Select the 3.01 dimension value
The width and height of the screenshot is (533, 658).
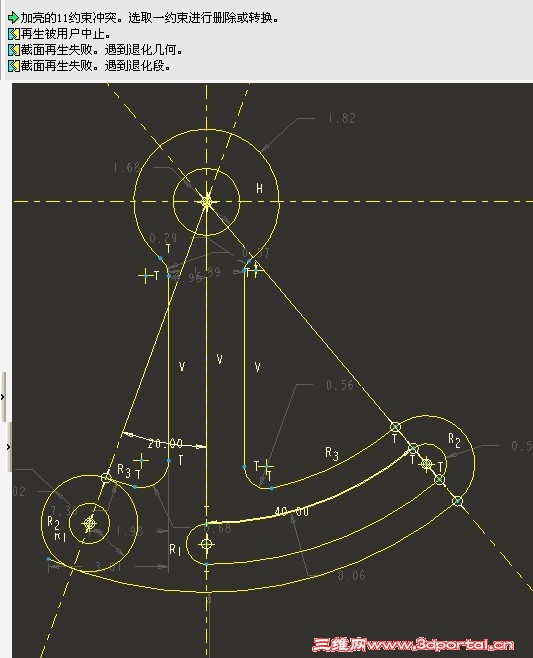click(108, 567)
